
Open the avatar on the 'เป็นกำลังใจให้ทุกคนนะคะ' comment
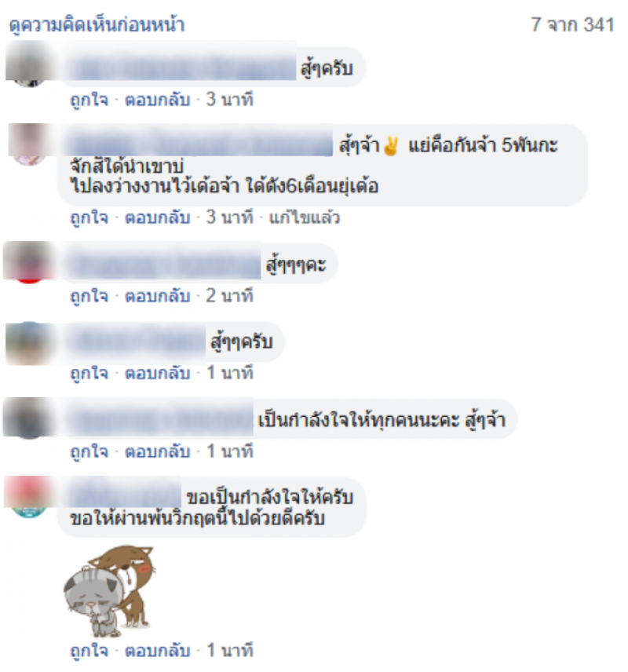tap(29, 418)
